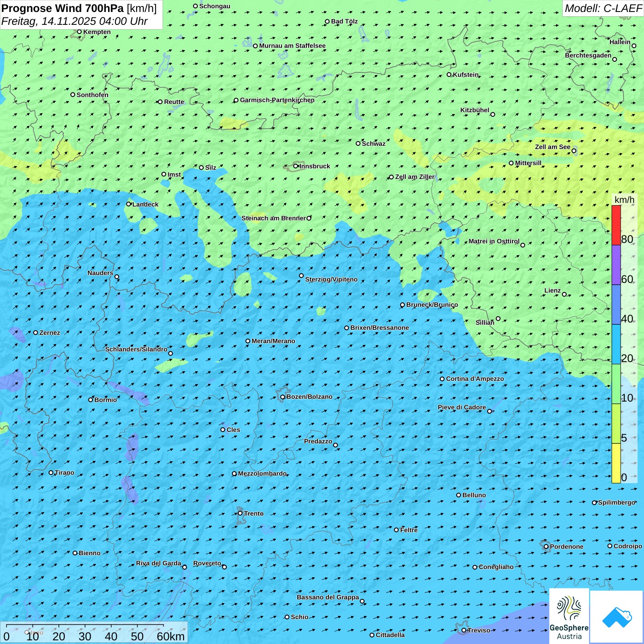This screenshot has width=644, height=644.
Task: Click the 'Prognose Wind 700hPa' title
Action: click(63, 8)
